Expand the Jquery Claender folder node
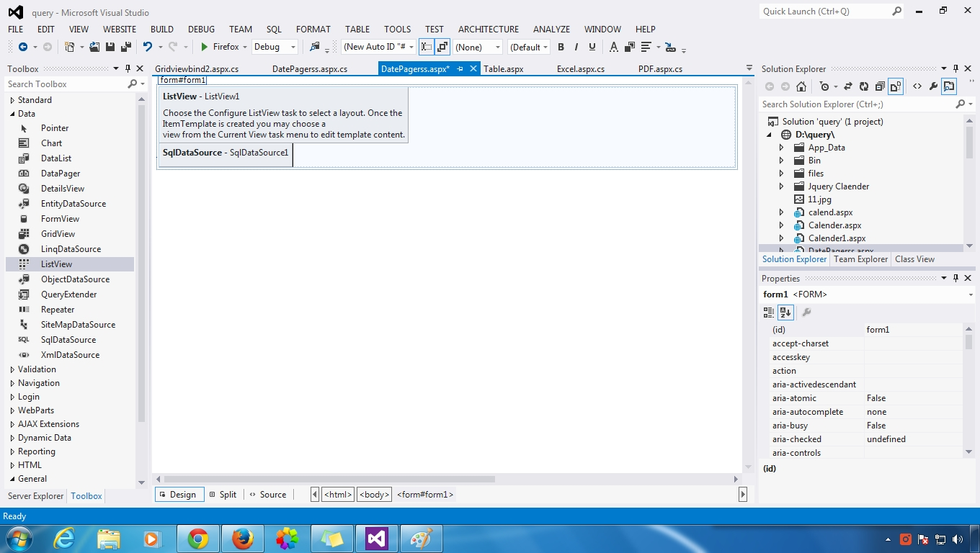Image resolution: width=980 pixels, height=553 pixels. pos(781,186)
